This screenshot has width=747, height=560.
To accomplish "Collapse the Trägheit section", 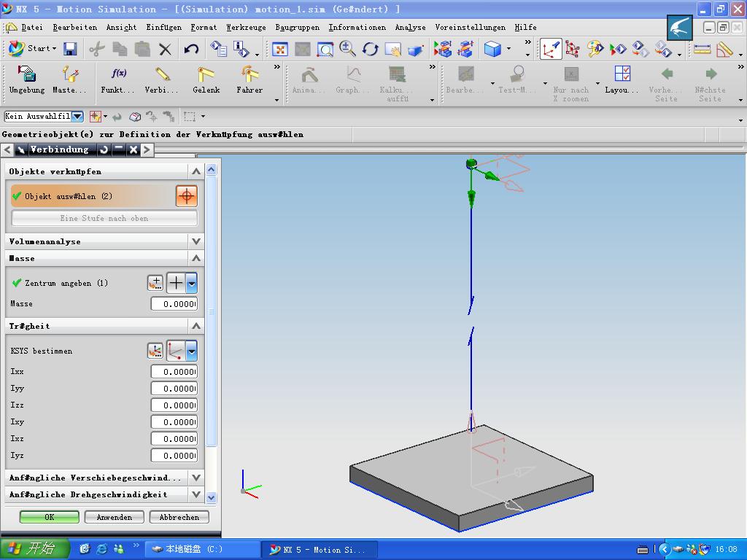I will (x=196, y=326).
